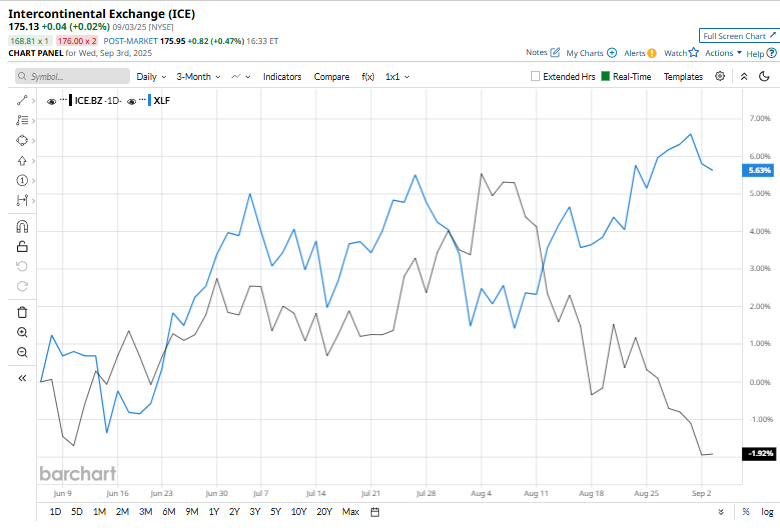
Task: Delete drawings with the trash icon
Action: [x=22, y=313]
